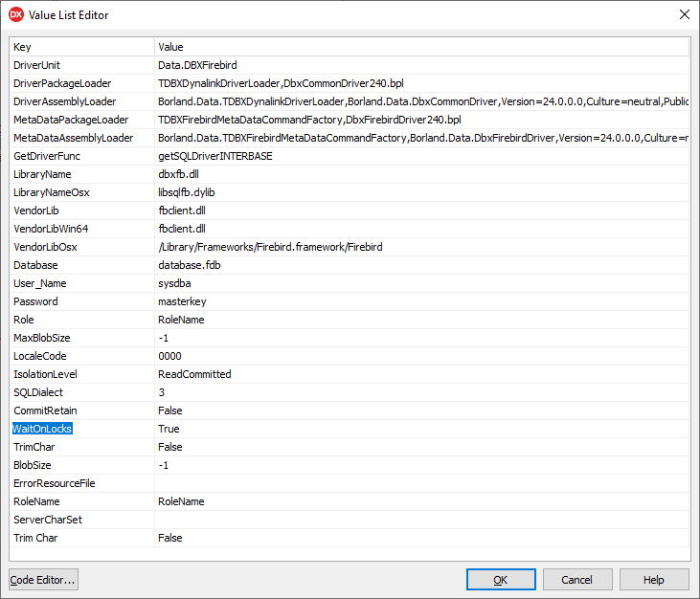Select the DriverAssemblyLoader key
Image resolution: width=700 pixels, height=599 pixels.
pos(82,101)
